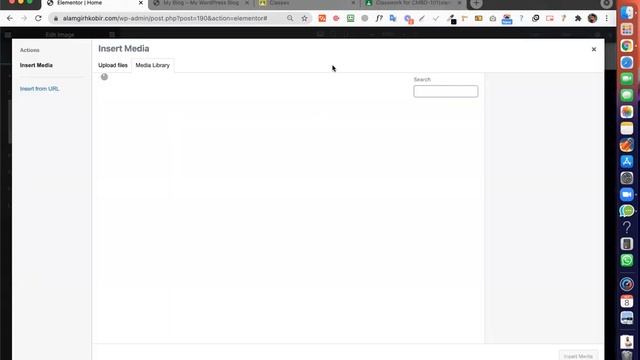Open Launchpad from the dock
640x360 pixels.
627,29
